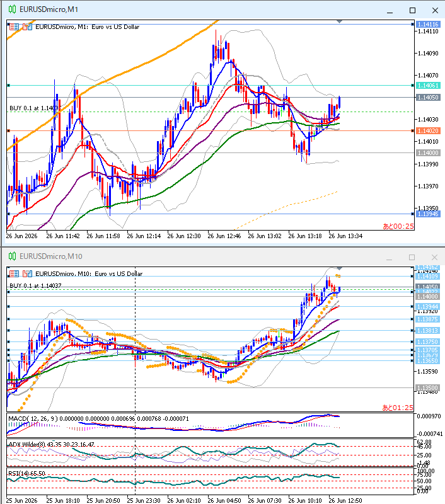Select price label 1.13650

pyautogui.click(x=427, y=360)
